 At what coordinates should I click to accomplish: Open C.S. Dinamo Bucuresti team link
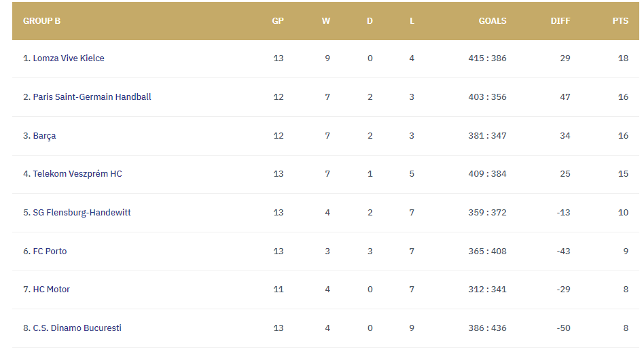pos(77,328)
